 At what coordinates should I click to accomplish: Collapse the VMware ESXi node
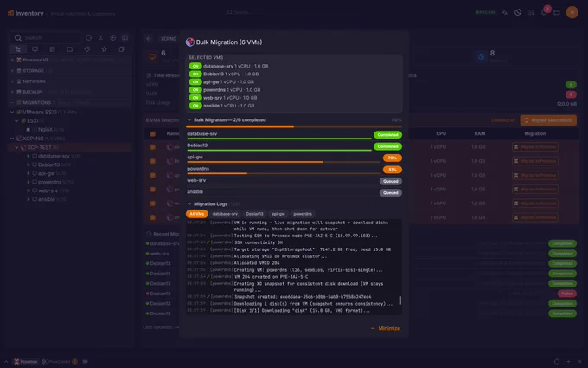point(12,112)
